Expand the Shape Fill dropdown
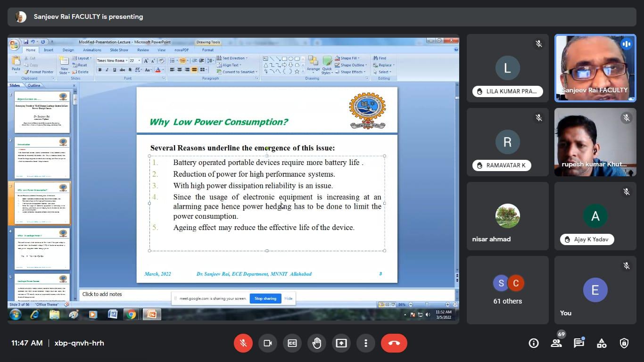Image resolution: width=644 pixels, height=362 pixels. point(359,58)
